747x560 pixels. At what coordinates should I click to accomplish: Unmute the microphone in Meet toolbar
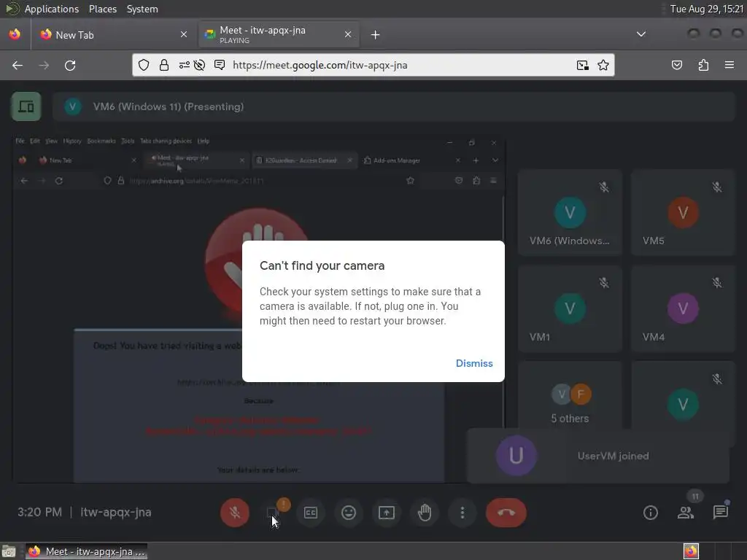(234, 513)
